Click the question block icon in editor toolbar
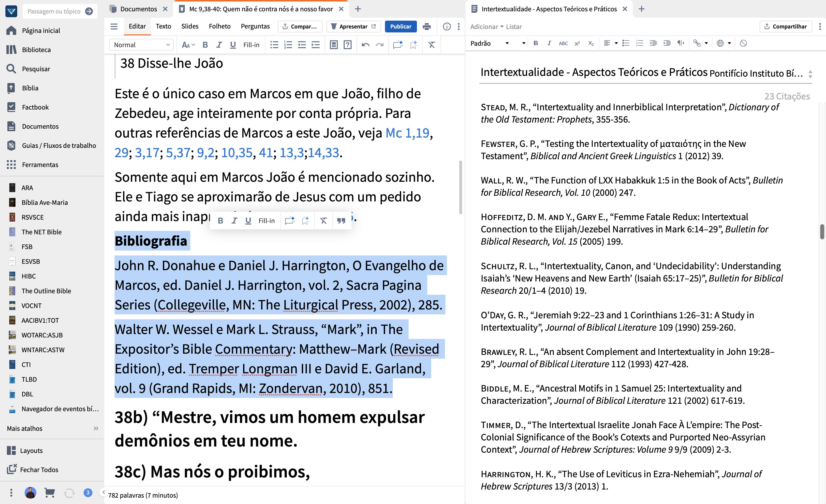 348,44
